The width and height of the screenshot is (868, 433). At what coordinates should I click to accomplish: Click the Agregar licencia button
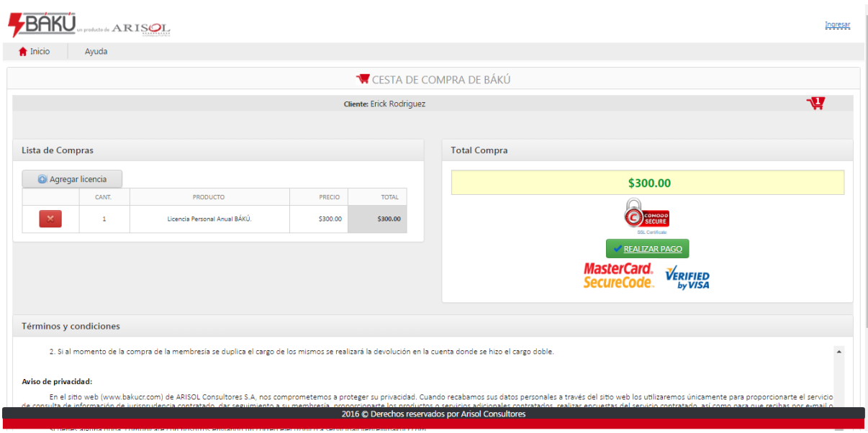tap(72, 179)
